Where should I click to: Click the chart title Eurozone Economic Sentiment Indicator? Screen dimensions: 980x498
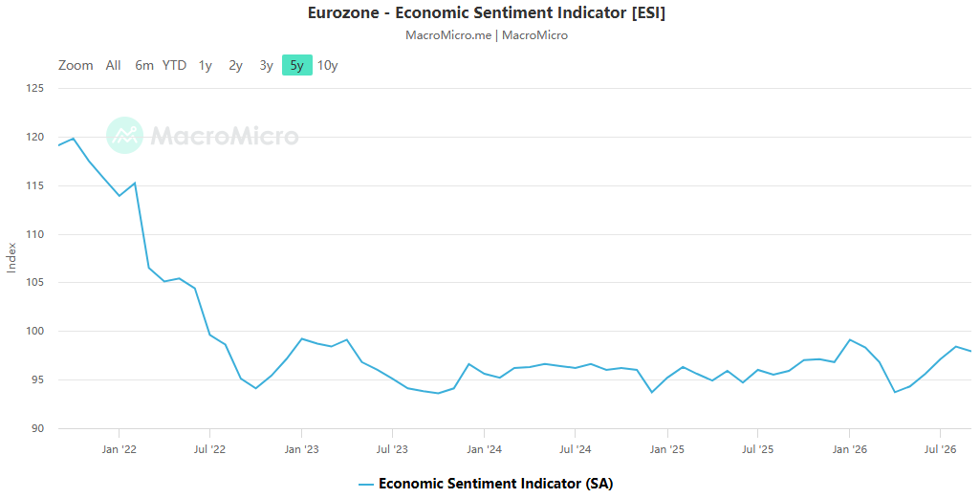(487, 12)
